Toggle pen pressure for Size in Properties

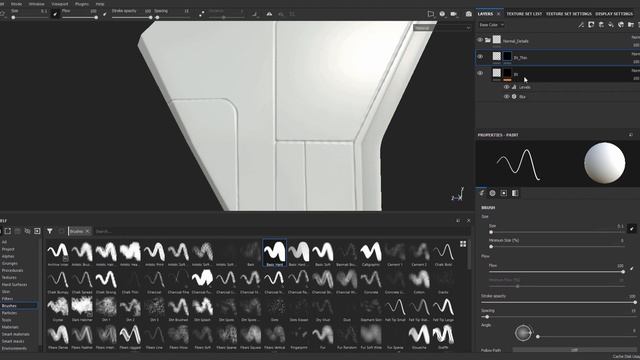631,229
